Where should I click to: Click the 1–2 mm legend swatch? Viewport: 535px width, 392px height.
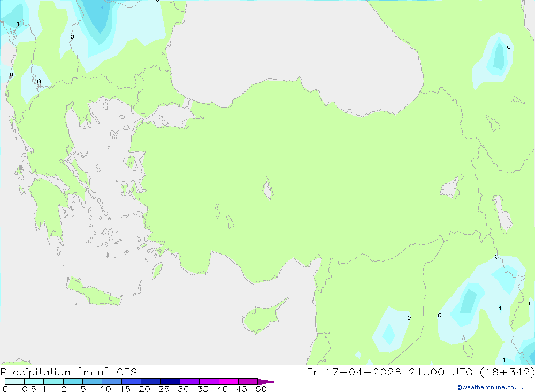click(x=53, y=381)
